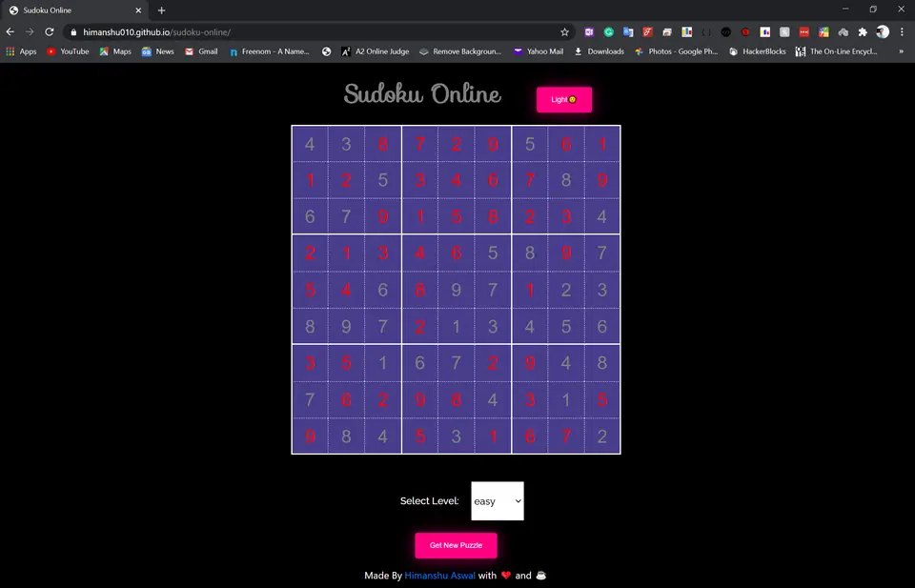Click the grey cloud extension icon
The image size is (915, 588).
(844, 32)
